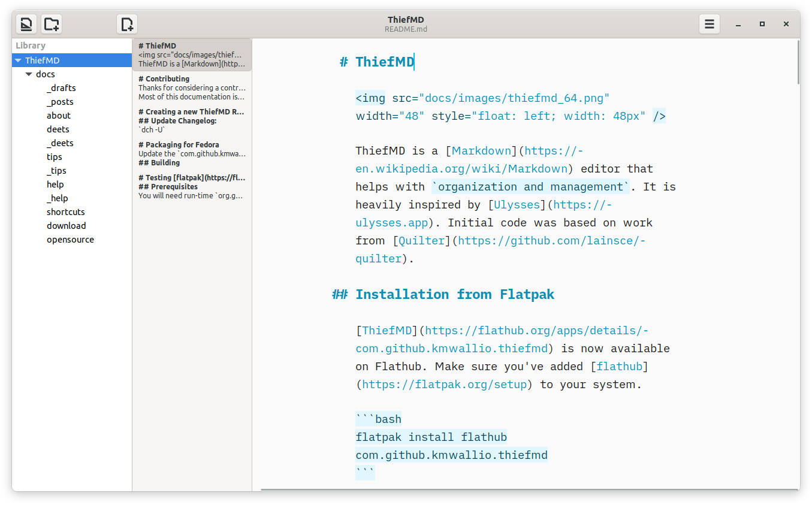Create a new sheet with the new-document icon
The image size is (812, 505).
point(127,24)
